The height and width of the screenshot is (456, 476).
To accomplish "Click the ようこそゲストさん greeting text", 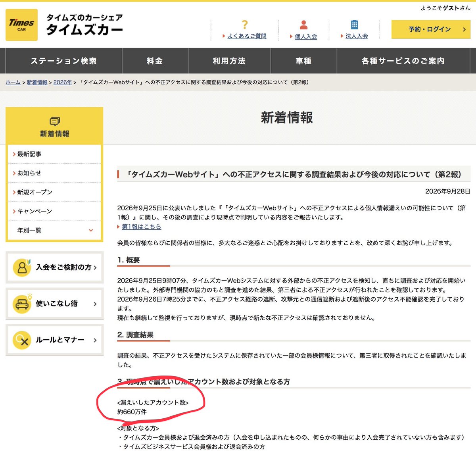I will (445, 8).
